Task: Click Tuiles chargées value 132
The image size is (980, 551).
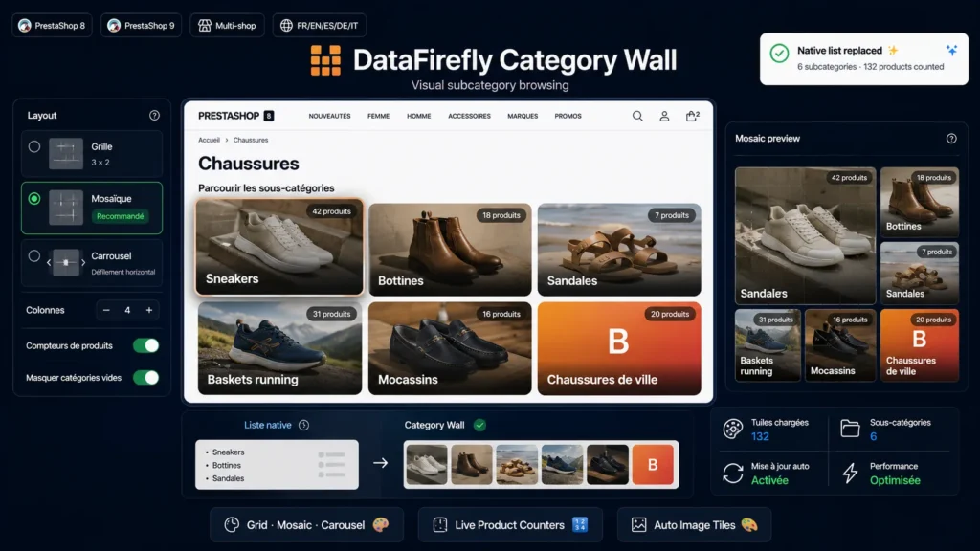Action: [760, 436]
